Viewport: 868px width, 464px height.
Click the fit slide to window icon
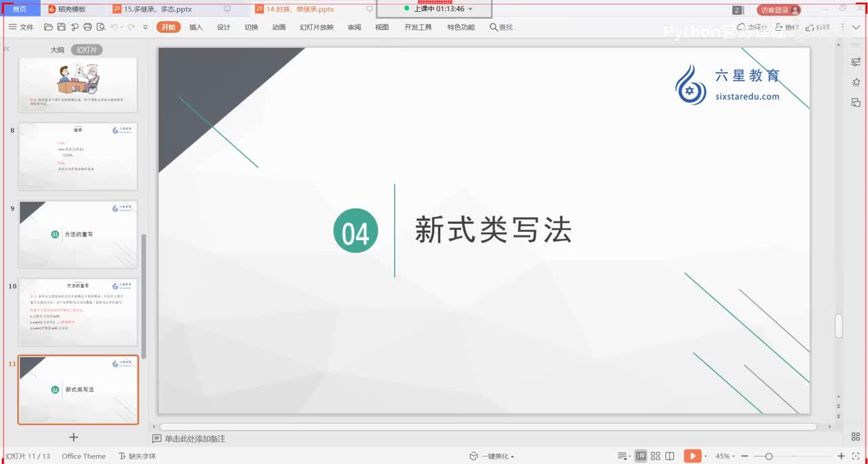pos(856,456)
